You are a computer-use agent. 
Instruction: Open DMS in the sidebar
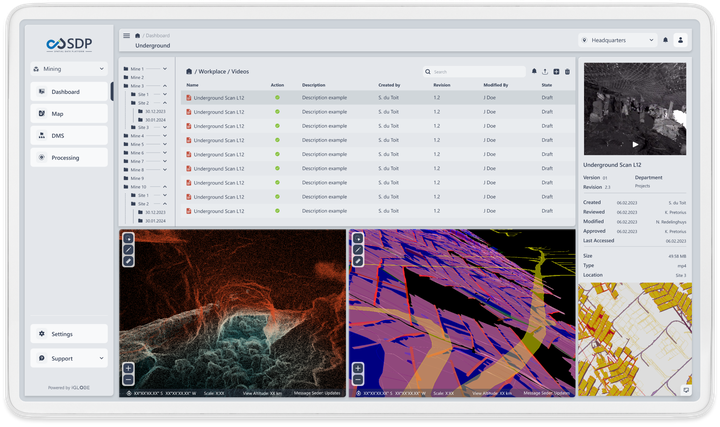69,135
